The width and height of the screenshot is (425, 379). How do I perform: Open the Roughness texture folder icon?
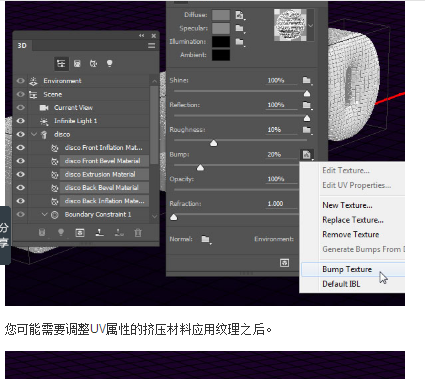pos(307,130)
